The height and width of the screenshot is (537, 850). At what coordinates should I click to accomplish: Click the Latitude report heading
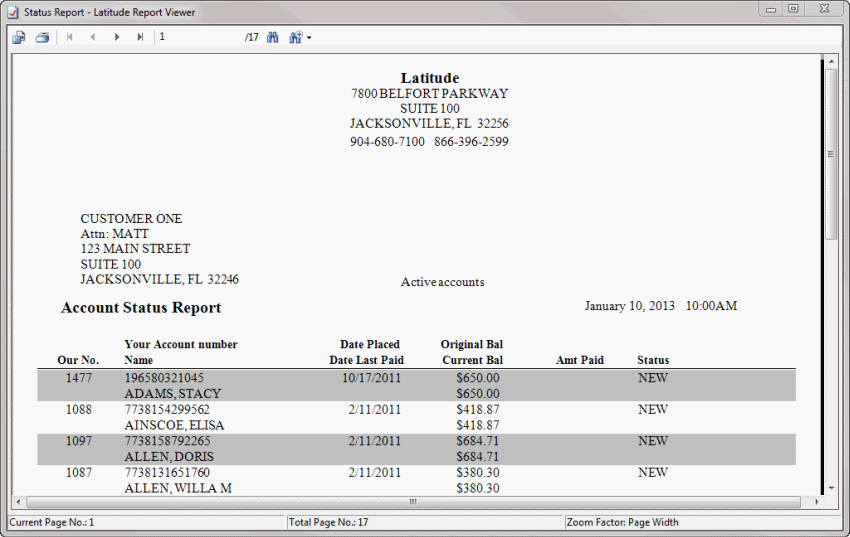[430, 78]
